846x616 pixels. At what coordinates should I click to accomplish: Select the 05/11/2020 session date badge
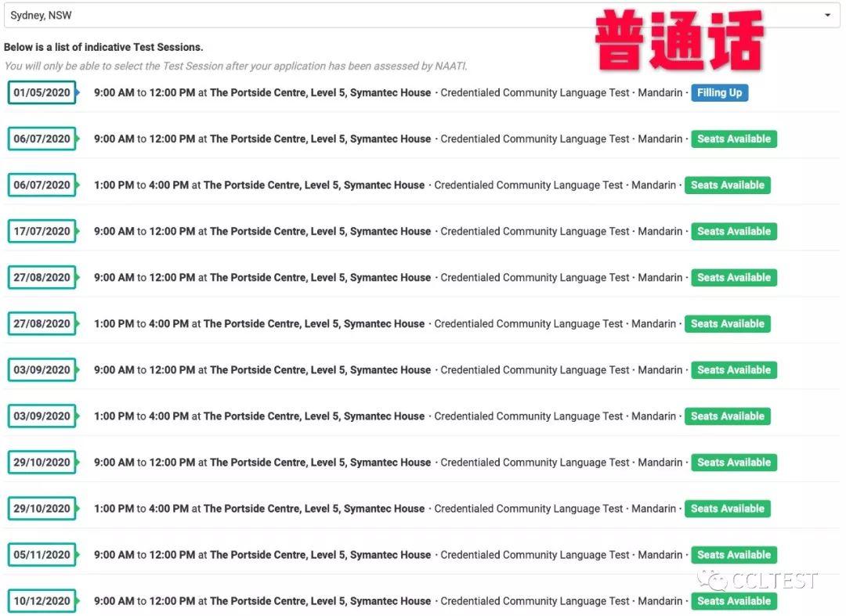pos(42,555)
